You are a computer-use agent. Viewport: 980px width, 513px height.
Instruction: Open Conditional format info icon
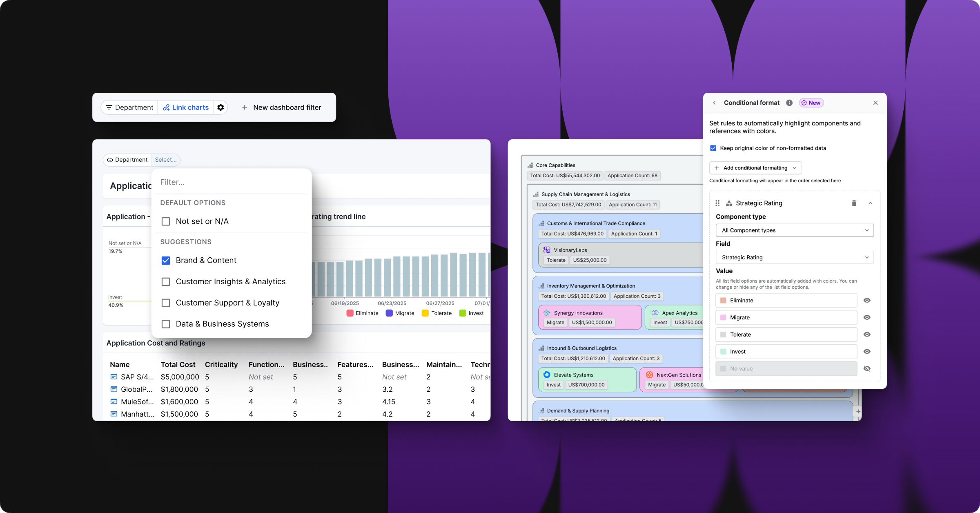pyautogui.click(x=789, y=103)
